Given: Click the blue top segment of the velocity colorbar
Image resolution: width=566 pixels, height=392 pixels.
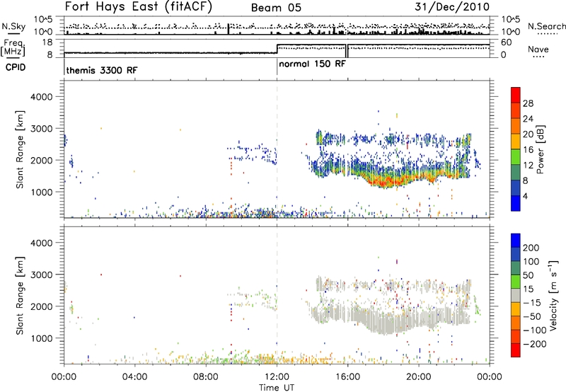Looking at the screenshot, I should click(x=516, y=241).
